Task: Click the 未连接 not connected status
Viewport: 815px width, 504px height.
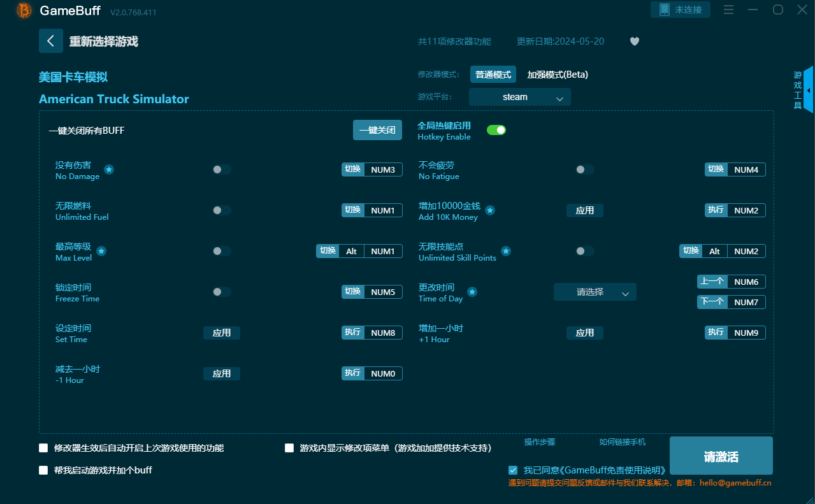Action: pyautogui.click(x=688, y=10)
